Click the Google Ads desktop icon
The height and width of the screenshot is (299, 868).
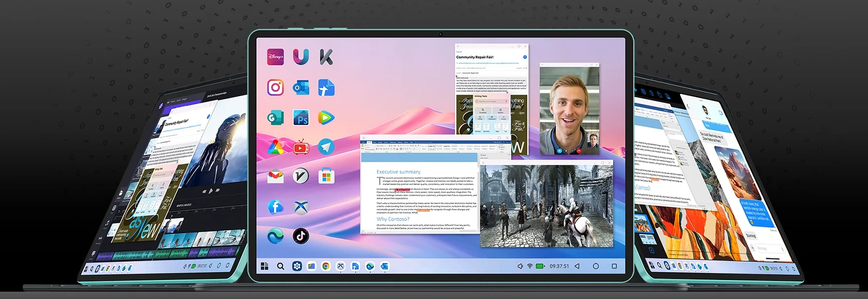(275, 147)
